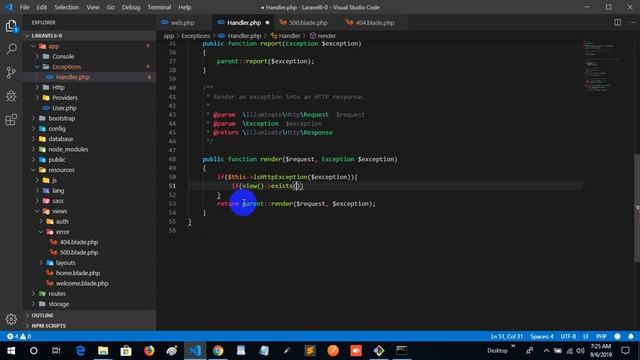The image size is (640, 360).
Task: Click the taskbar clock showing 7:25 AM
Action: (x=601, y=351)
